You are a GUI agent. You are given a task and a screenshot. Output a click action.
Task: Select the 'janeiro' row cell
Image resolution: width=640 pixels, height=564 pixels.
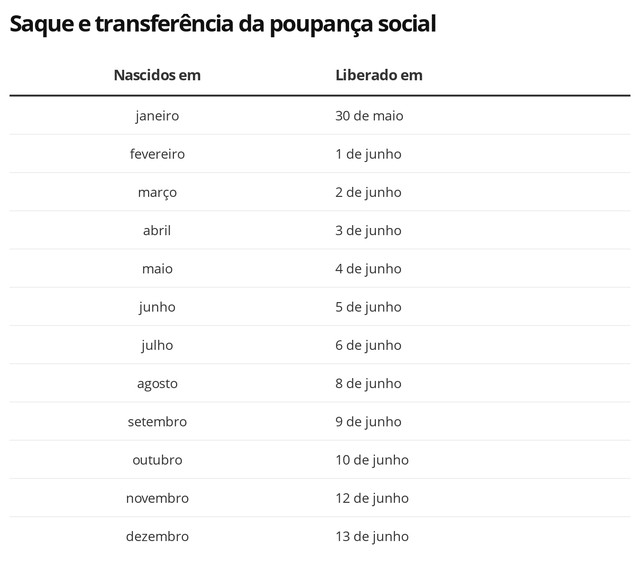pyautogui.click(x=157, y=116)
